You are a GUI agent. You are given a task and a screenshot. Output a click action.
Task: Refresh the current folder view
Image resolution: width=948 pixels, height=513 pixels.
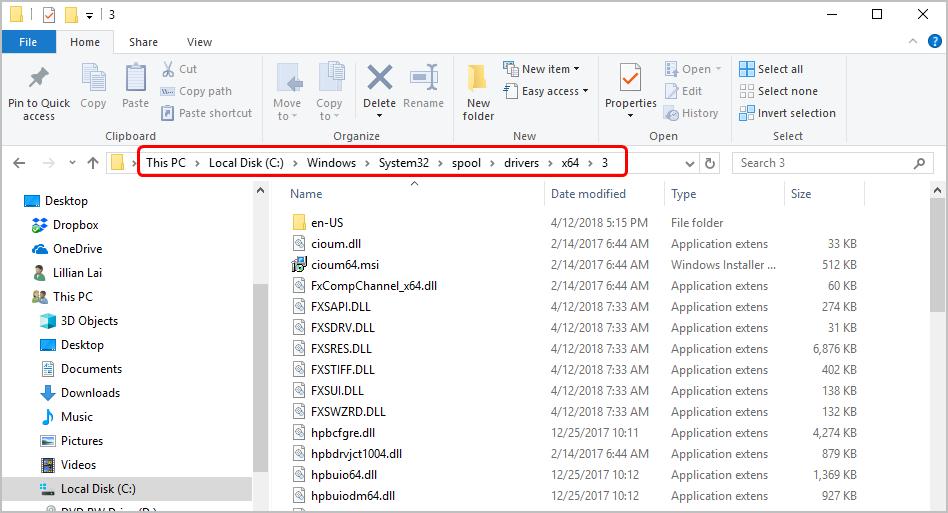pos(710,163)
